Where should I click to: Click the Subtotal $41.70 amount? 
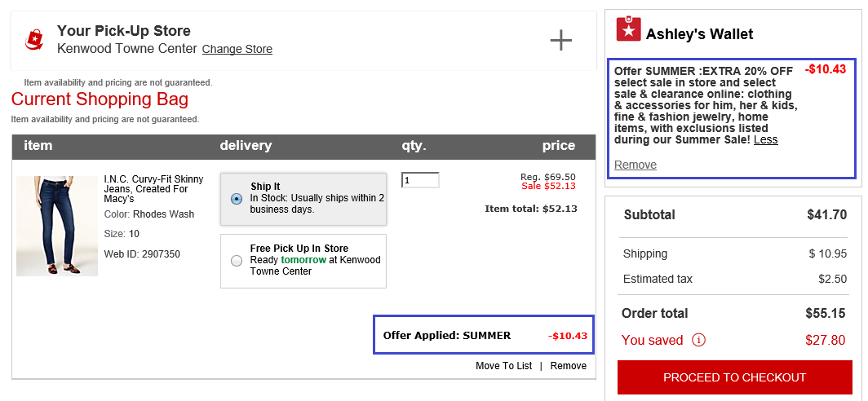coord(827,214)
